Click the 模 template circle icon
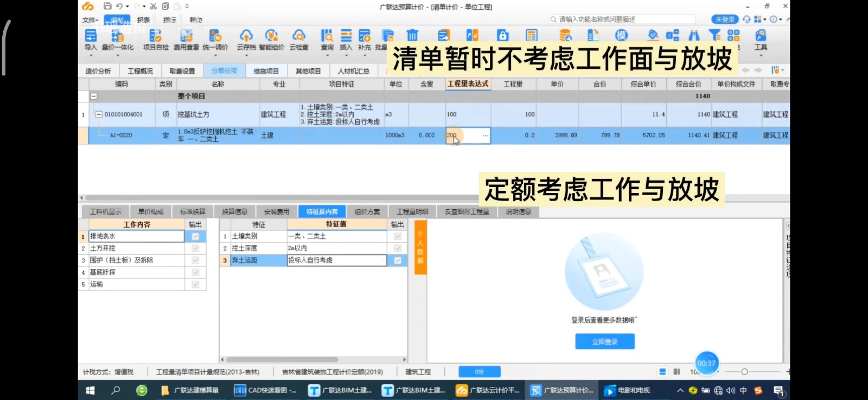The image size is (868, 400). [621, 35]
